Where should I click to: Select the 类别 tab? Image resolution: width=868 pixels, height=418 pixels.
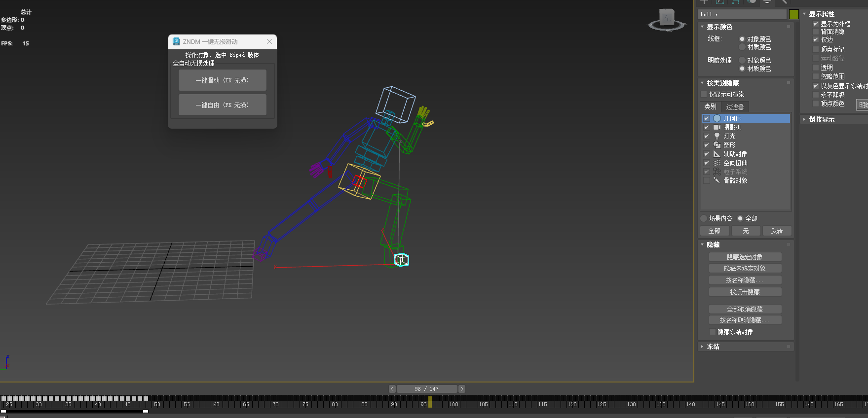pos(710,107)
